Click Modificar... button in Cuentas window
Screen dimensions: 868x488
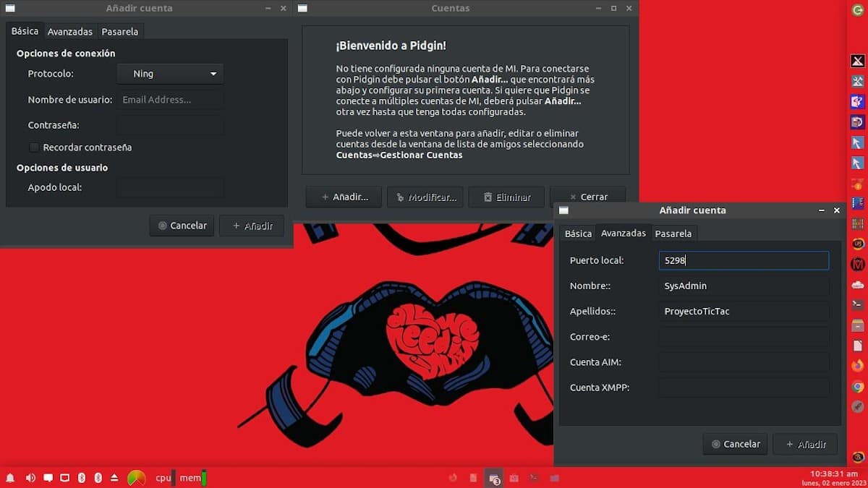(x=425, y=197)
